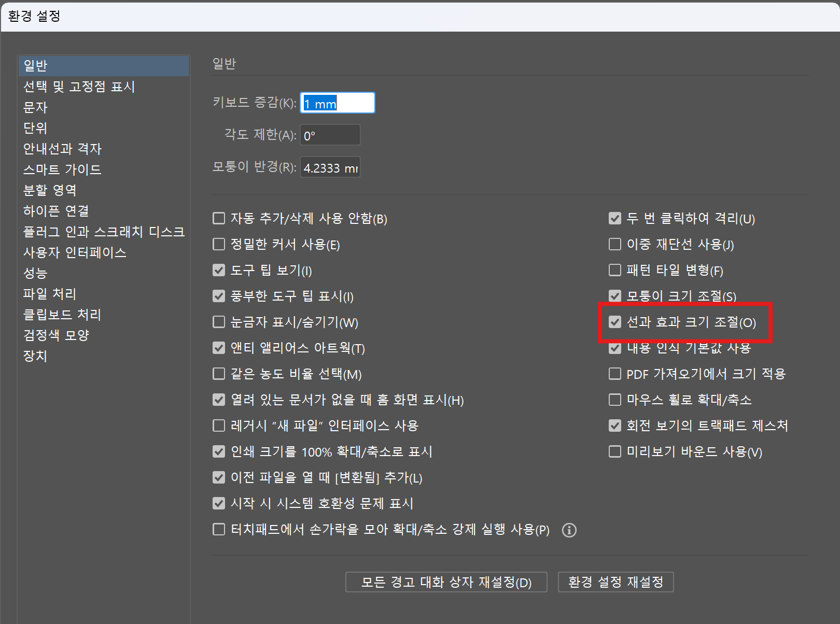The image size is (840, 624).
Task: Open 스마트 가이드 preferences section
Action: [x=62, y=169]
